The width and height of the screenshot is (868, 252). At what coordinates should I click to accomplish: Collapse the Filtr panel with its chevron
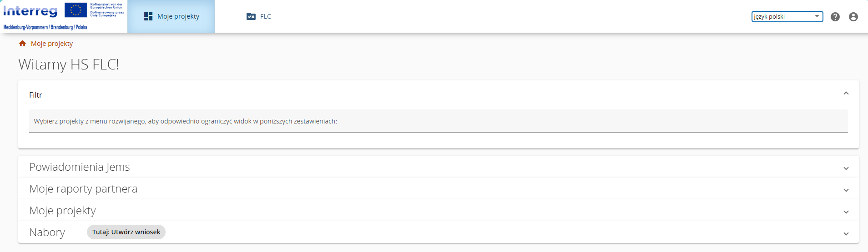pyautogui.click(x=846, y=94)
